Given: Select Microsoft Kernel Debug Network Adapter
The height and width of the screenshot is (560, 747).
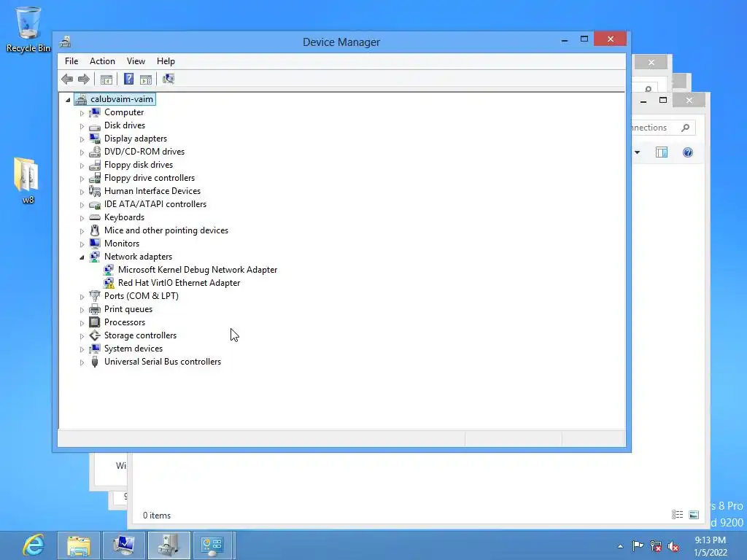Looking at the screenshot, I should tap(198, 270).
